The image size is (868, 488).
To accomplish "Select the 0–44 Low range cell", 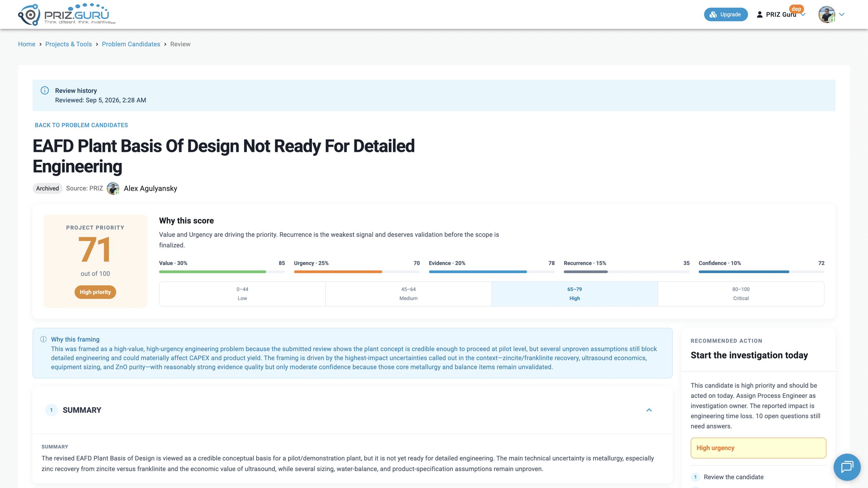I will (242, 294).
